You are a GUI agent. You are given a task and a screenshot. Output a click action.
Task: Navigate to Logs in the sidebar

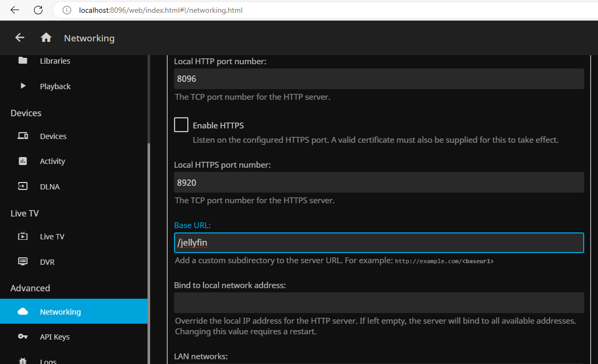48,360
